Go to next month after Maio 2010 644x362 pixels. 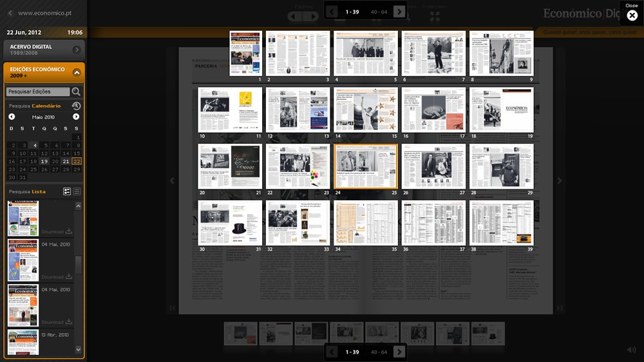click(76, 117)
